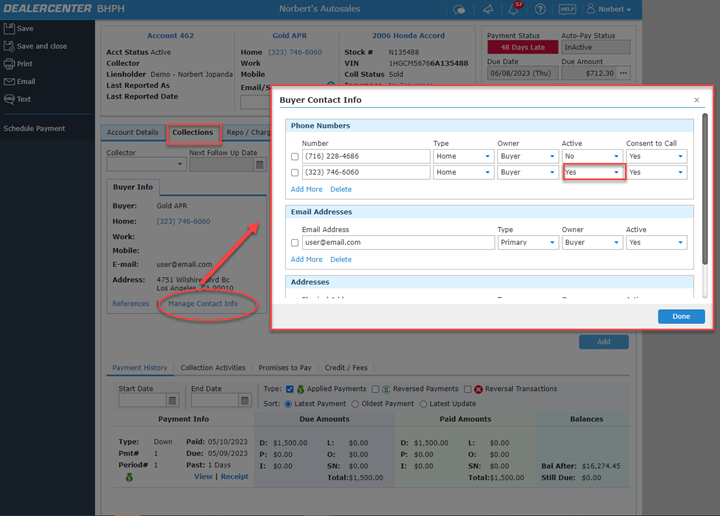
Task: Select the Latest Update sort option
Action: tap(423, 404)
